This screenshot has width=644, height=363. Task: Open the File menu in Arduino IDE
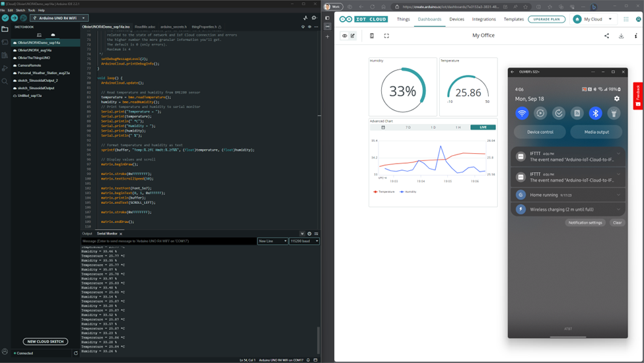[x=3, y=11]
